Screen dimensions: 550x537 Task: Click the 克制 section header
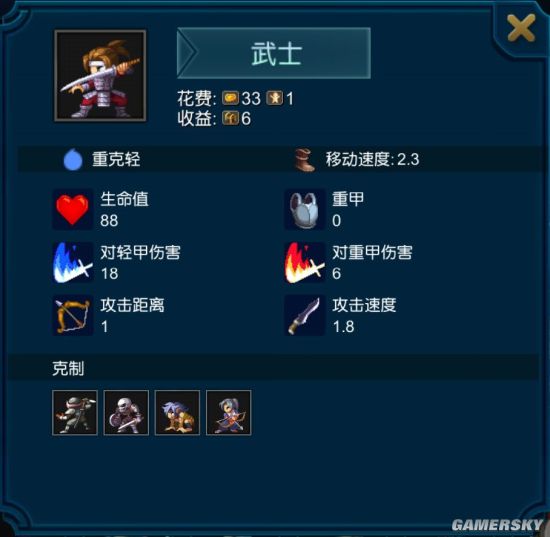[68, 368]
